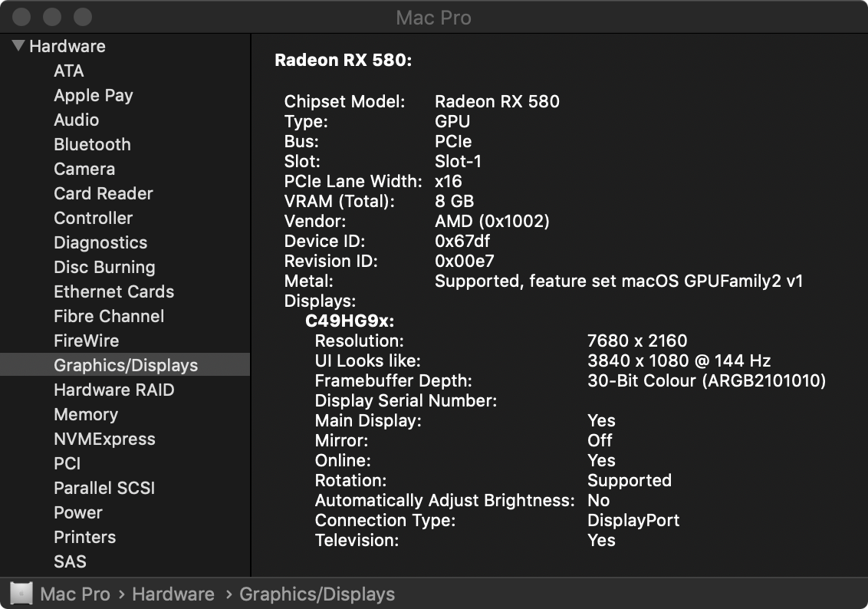868x609 pixels.
Task: Select the highlighted Graphics/Displays sidebar row
Action: [125, 365]
